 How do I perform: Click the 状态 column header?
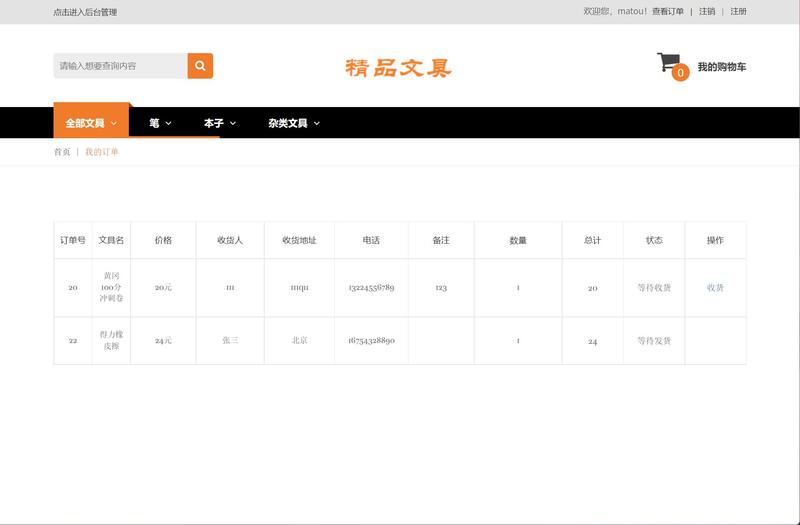pyautogui.click(x=654, y=240)
